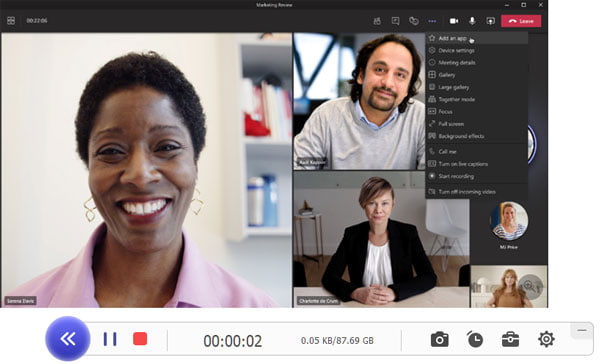
Task: Open the More actions ellipsis menu
Action: click(x=432, y=21)
